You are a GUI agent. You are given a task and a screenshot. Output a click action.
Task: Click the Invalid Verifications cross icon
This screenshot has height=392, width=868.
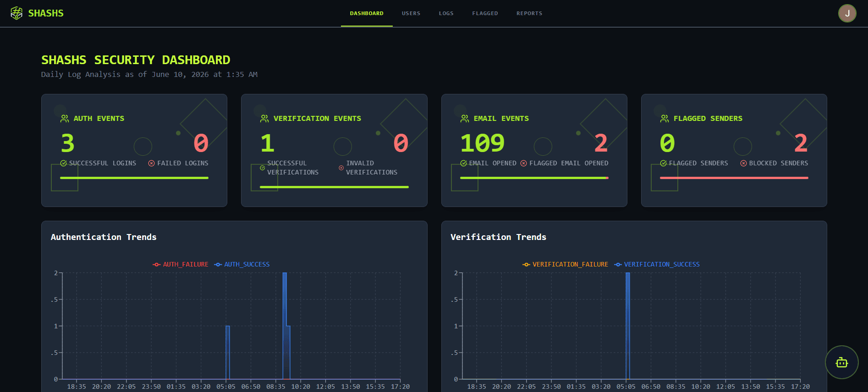(x=341, y=168)
